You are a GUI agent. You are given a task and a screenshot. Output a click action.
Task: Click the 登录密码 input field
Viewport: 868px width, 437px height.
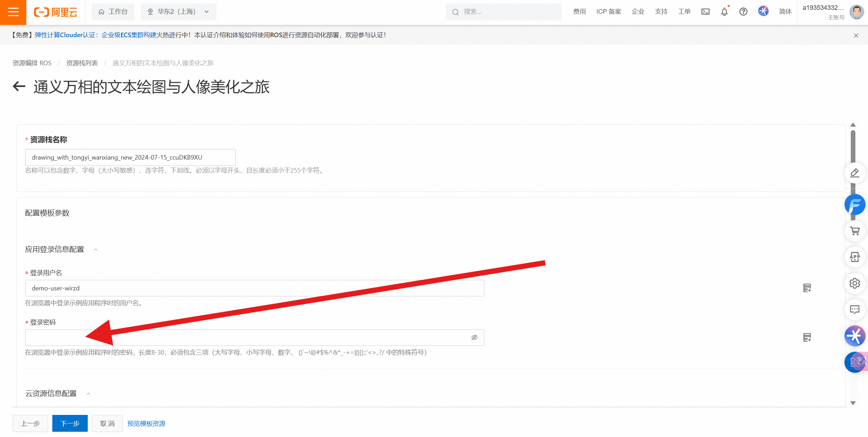[246, 337]
